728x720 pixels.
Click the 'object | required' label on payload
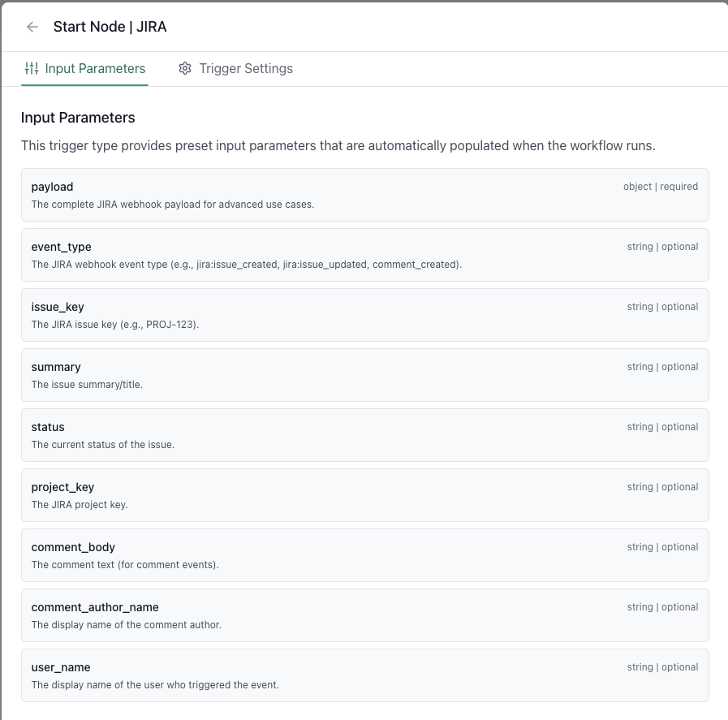point(659,186)
